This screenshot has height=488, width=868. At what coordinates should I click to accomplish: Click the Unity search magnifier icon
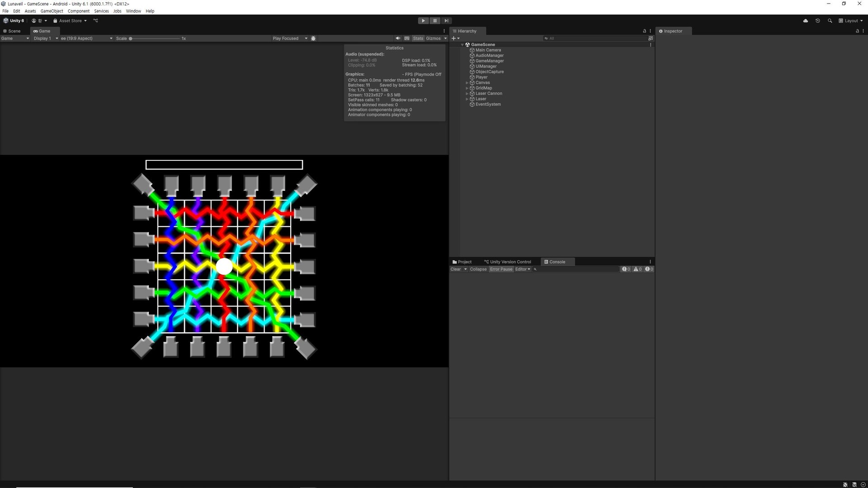830,21
